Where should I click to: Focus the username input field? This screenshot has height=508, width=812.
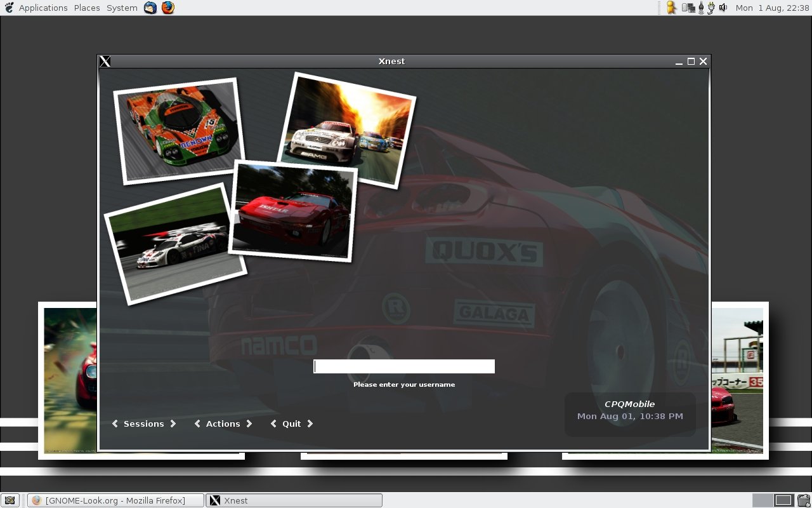pos(404,366)
